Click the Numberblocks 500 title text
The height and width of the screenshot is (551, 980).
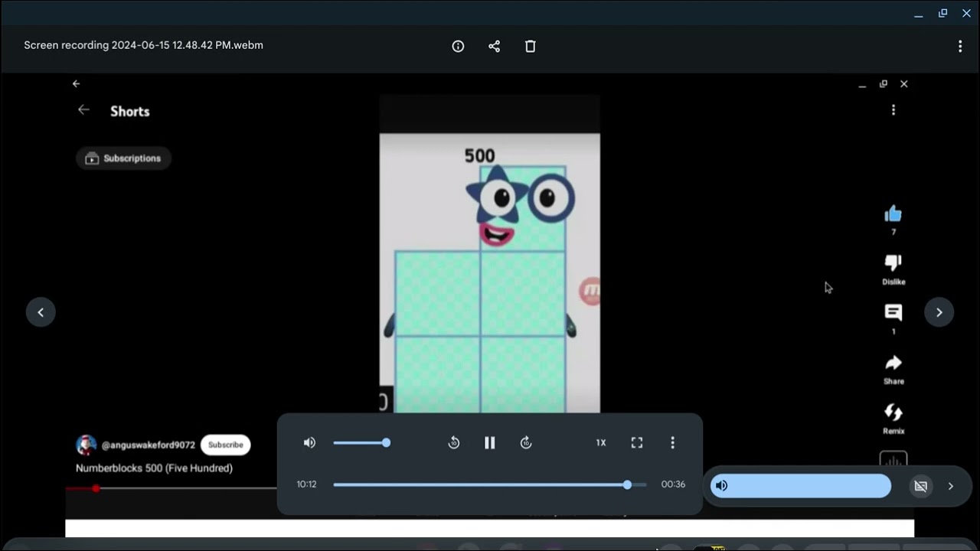tap(154, 468)
